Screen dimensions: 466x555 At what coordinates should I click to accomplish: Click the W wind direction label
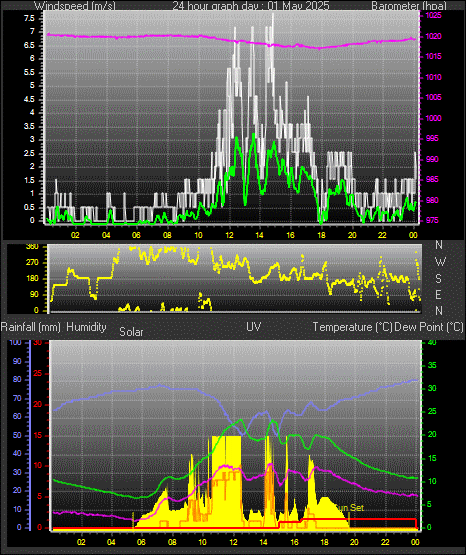440,262
